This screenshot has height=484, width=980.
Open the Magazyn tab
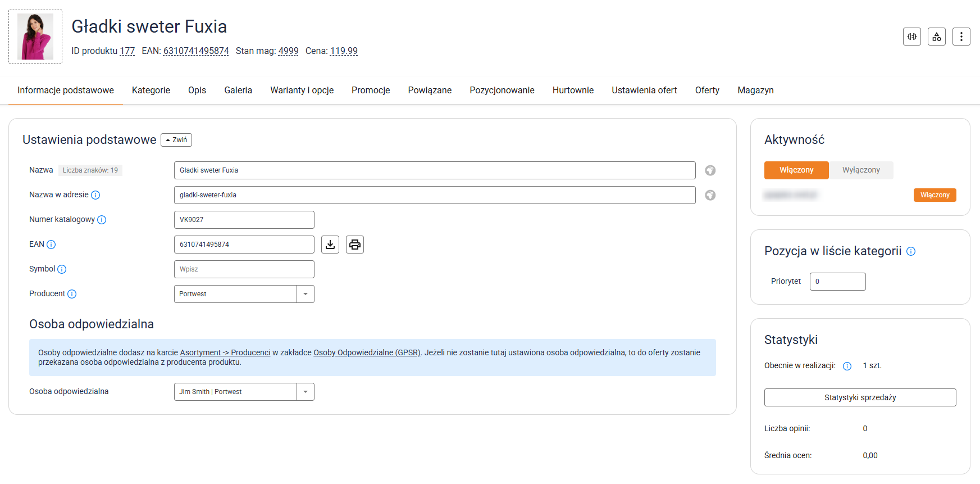pos(755,91)
